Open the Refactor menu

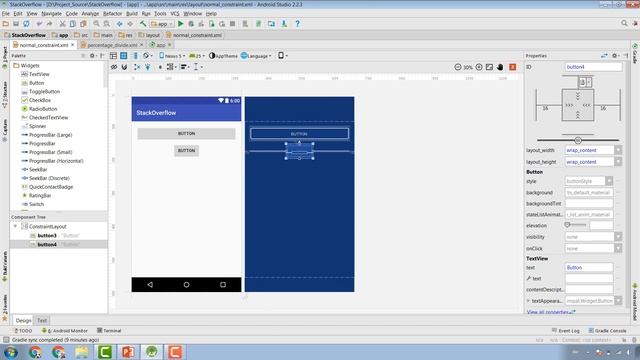click(112, 13)
